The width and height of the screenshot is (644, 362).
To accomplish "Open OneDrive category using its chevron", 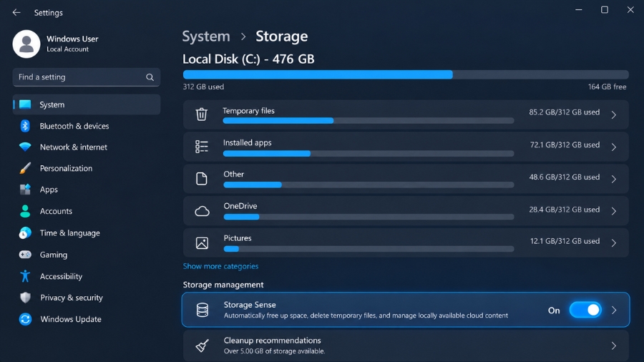I will [x=614, y=211].
